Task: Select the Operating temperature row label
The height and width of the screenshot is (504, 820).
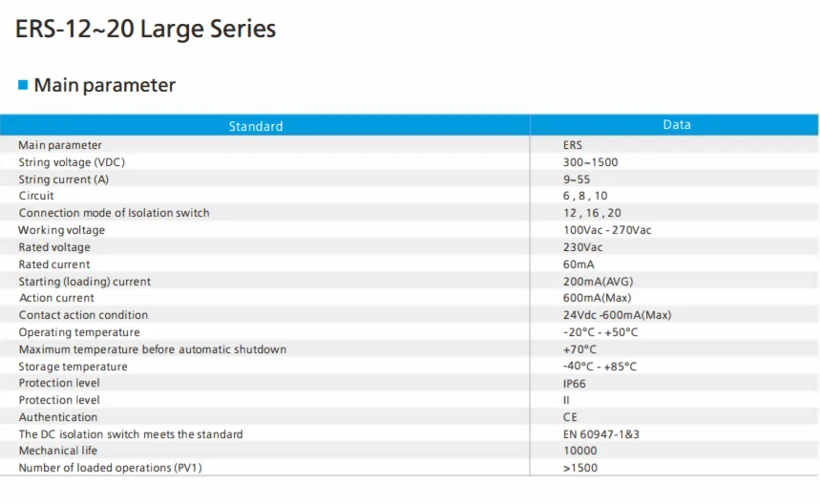Action: click(79, 332)
